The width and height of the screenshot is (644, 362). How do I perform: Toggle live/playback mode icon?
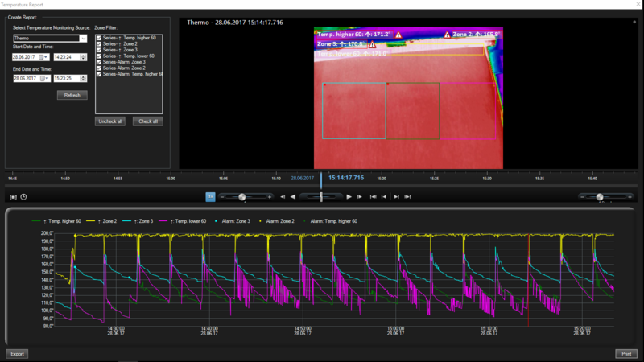(x=13, y=197)
